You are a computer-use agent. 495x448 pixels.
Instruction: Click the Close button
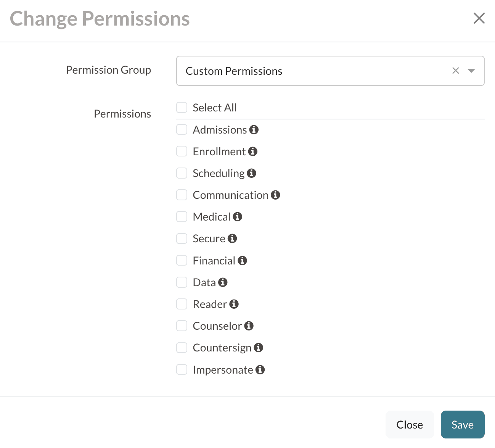tap(410, 425)
